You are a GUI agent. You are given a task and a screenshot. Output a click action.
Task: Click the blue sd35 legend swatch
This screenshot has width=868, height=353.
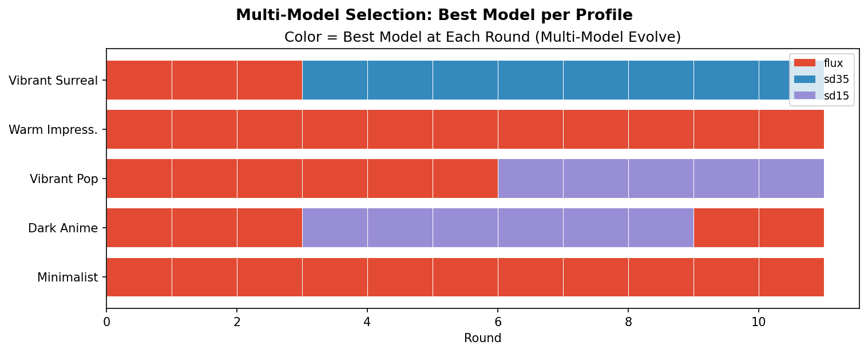click(x=804, y=80)
